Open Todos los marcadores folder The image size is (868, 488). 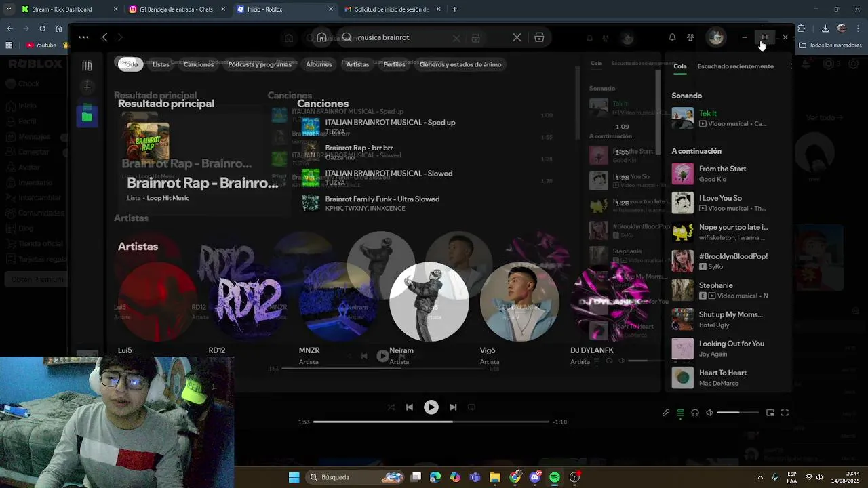click(830, 45)
